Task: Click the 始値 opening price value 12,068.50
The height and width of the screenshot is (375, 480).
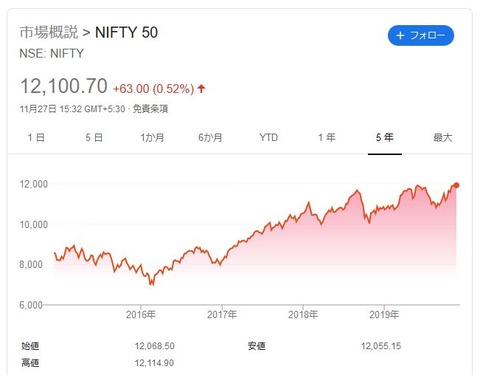Action: click(155, 346)
